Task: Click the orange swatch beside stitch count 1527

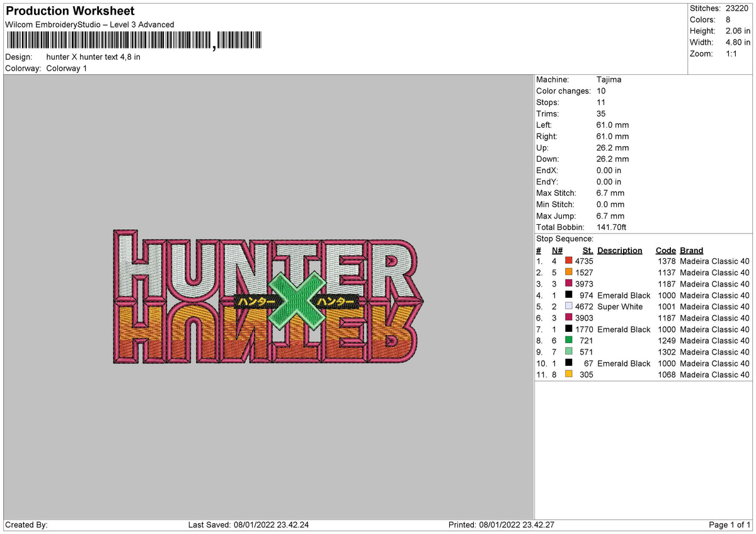Action: click(569, 273)
